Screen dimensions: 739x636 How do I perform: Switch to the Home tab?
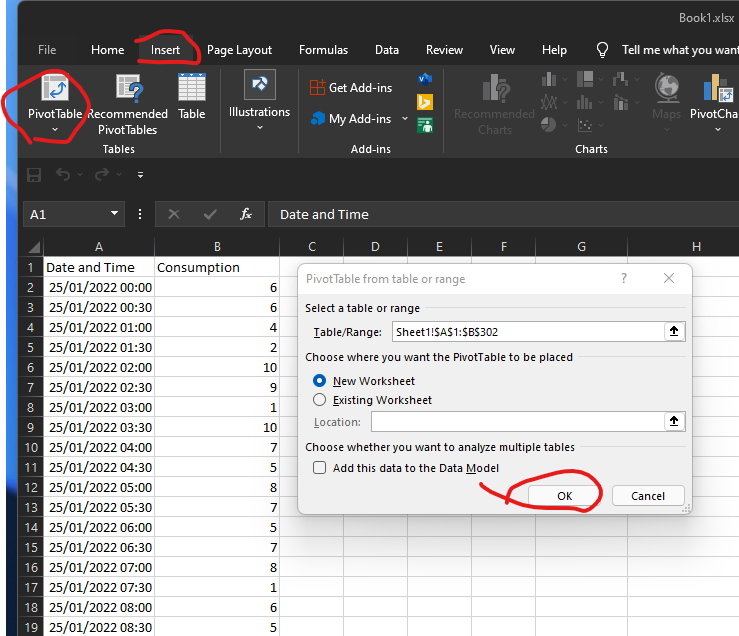pyautogui.click(x=107, y=50)
